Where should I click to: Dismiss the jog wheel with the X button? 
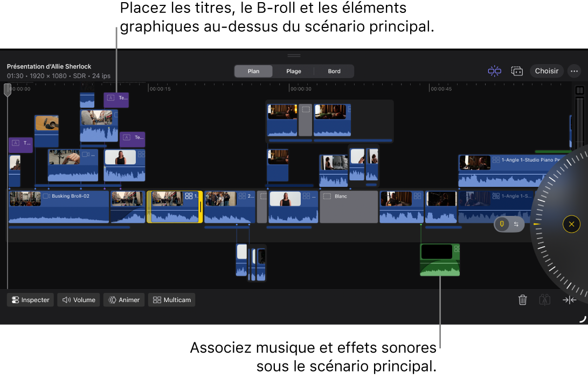(571, 224)
